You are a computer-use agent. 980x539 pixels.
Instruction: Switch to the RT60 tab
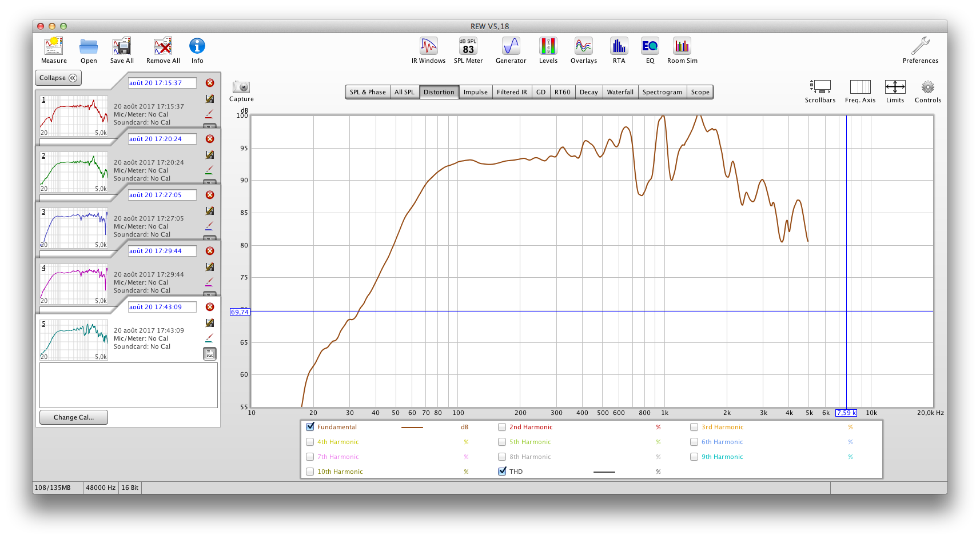[563, 92]
